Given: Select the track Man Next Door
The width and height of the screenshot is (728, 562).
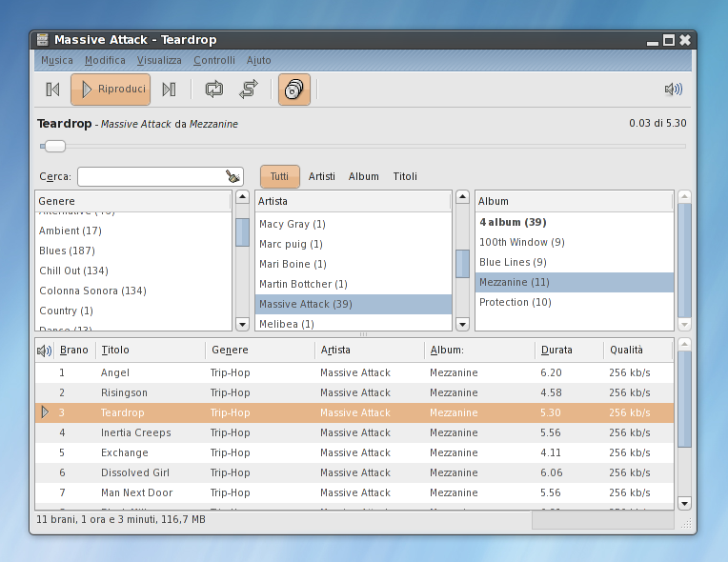Looking at the screenshot, I should [354, 492].
